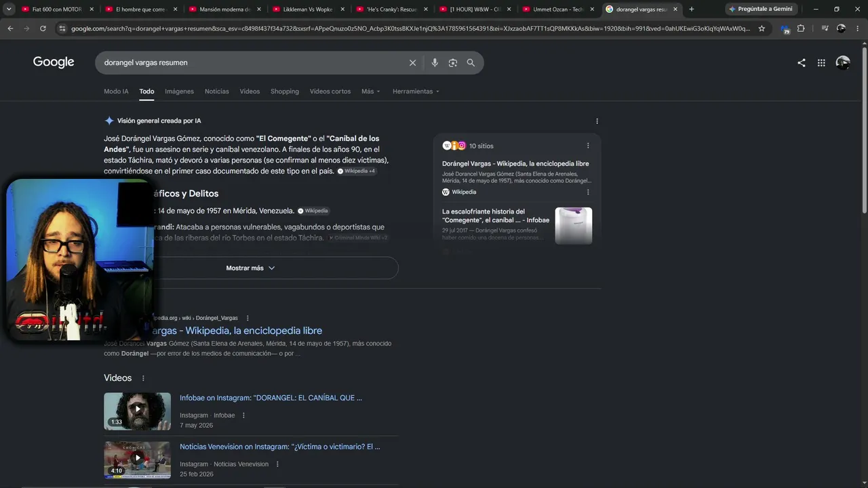868x488 pixels.
Task: Switch to the Ummet Ozcan browser tab
Action: [559, 9]
